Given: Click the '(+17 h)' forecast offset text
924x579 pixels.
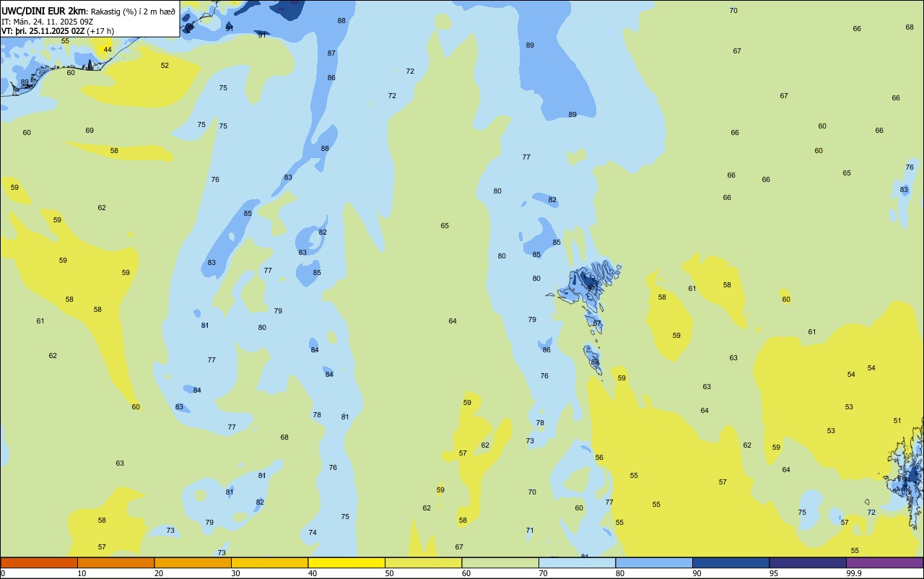Looking at the screenshot, I should (x=100, y=31).
